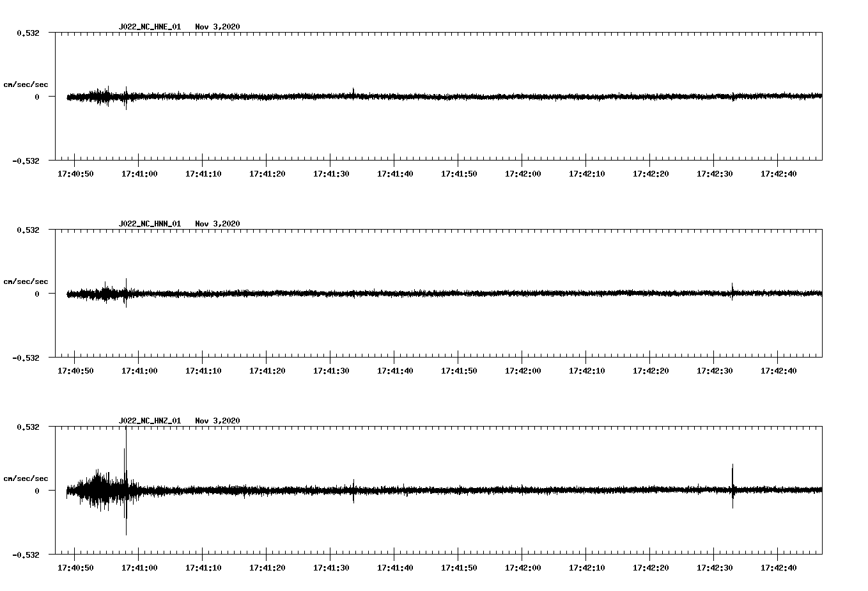The width and height of the screenshot is (868, 591).
Task: Select the 17:42:40 tick label on the bottom axis
Action: [779, 567]
